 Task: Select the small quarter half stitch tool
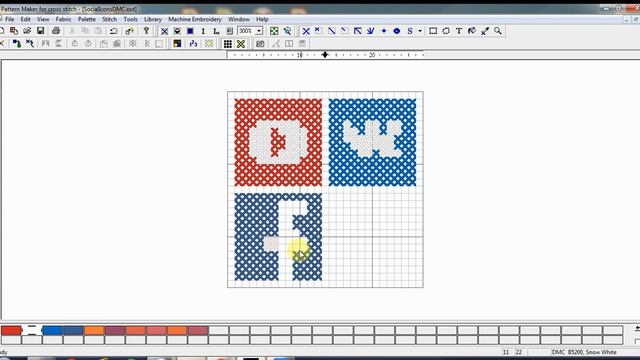pos(344,31)
